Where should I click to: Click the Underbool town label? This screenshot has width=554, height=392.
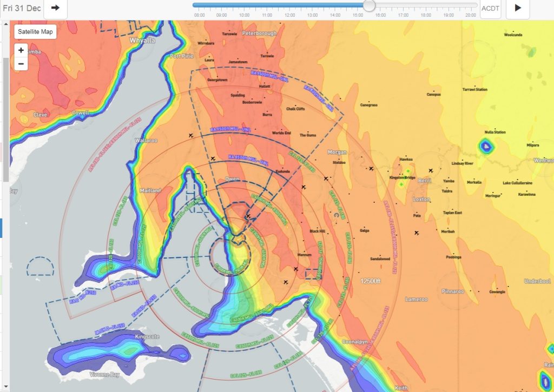click(x=537, y=282)
